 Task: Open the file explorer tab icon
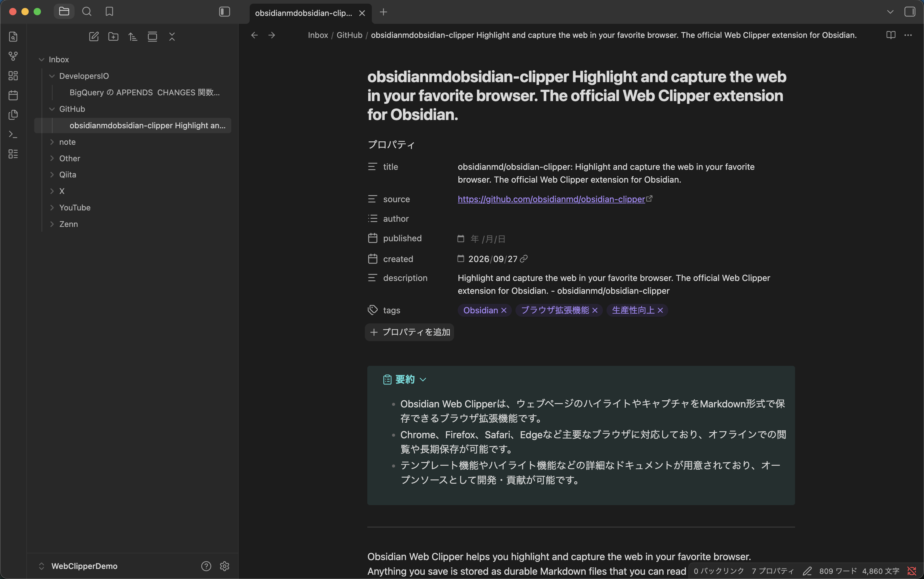point(64,12)
